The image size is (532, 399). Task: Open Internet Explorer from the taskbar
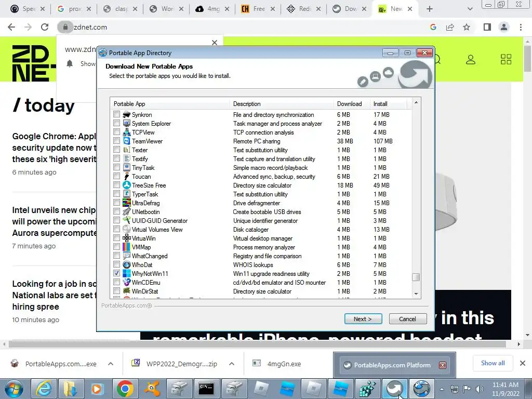pos(44,389)
